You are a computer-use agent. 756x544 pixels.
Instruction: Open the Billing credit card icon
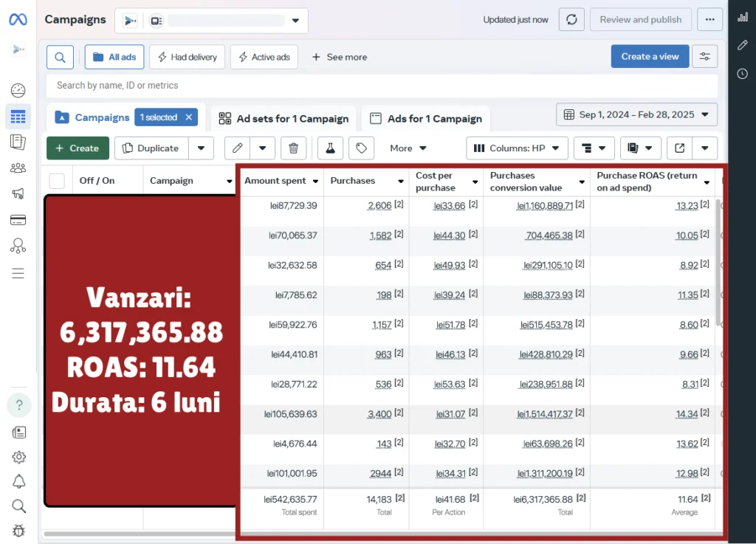[18, 220]
